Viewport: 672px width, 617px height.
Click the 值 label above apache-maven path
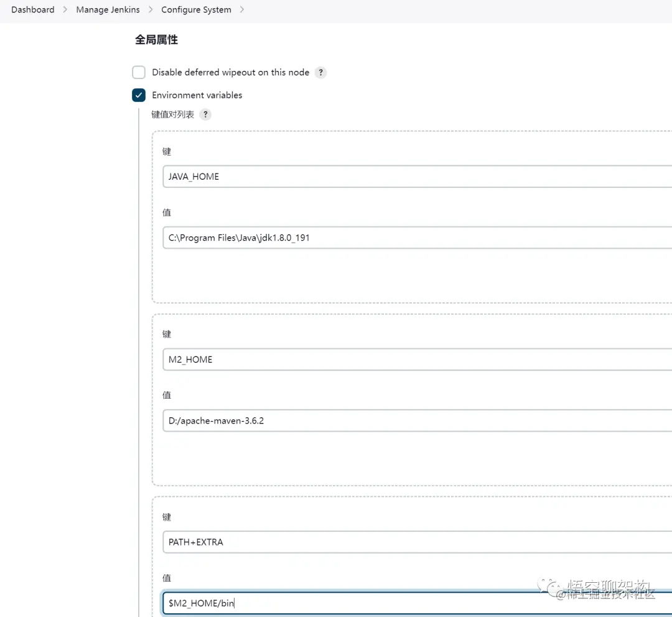[x=167, y=395]
